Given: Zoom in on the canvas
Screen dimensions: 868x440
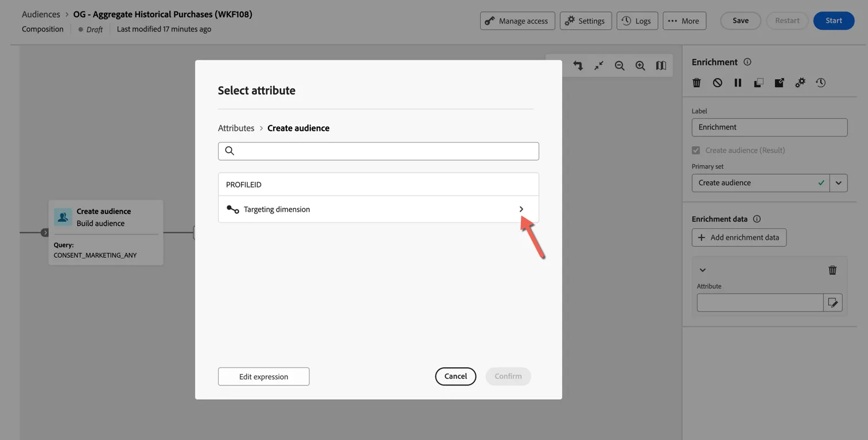Looking at the screenshot, I should click(x=640, y=66).
